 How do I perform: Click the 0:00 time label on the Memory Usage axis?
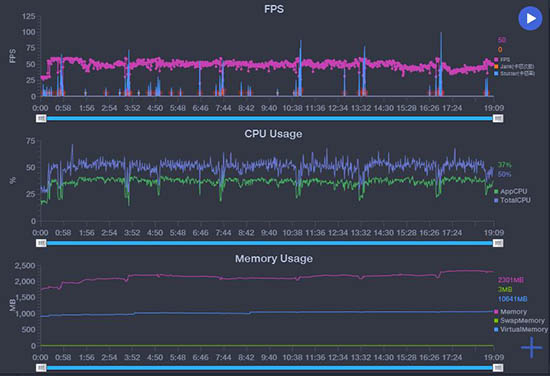[x=41, y=357]
